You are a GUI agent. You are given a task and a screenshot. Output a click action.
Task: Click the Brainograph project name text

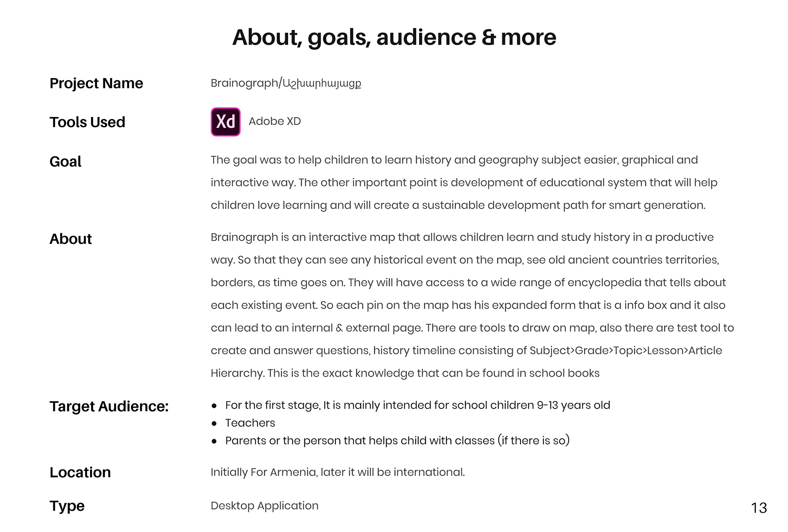(286, 83)
